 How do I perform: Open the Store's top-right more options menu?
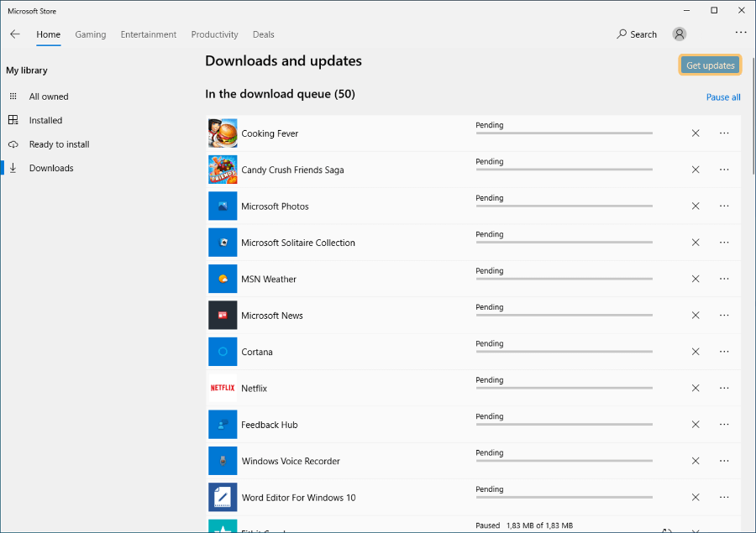pos(741,32)
